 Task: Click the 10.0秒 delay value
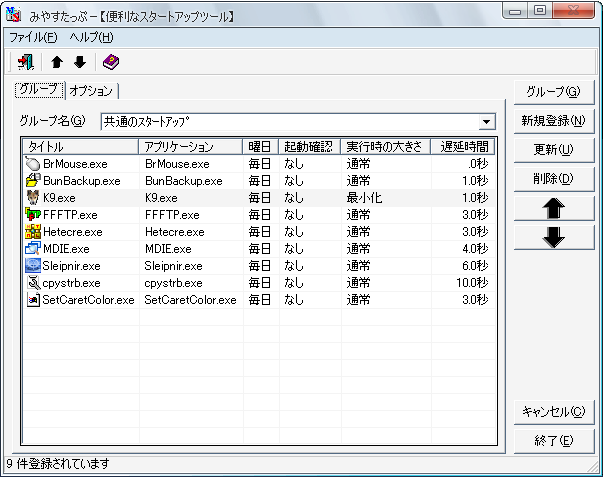pos(472,283)
